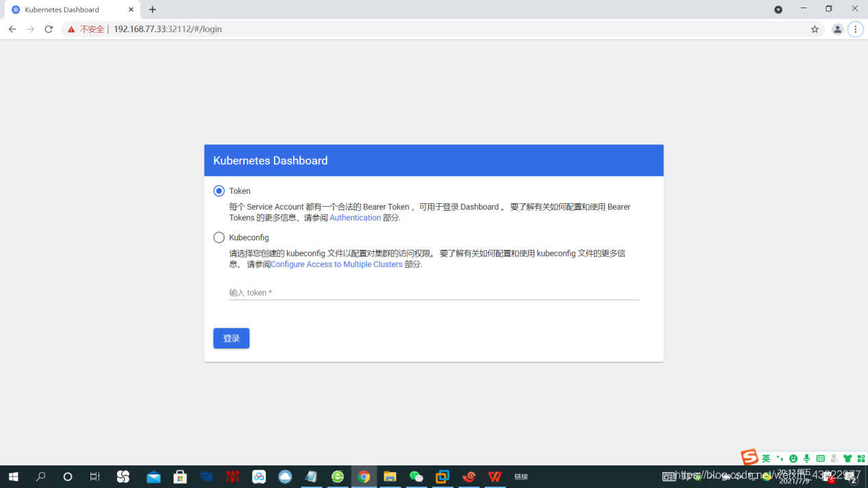The width and height of the screenshot is (868, 488).
Task: Toggle Sogou 英 language mode
Action: tap(766, 459)
